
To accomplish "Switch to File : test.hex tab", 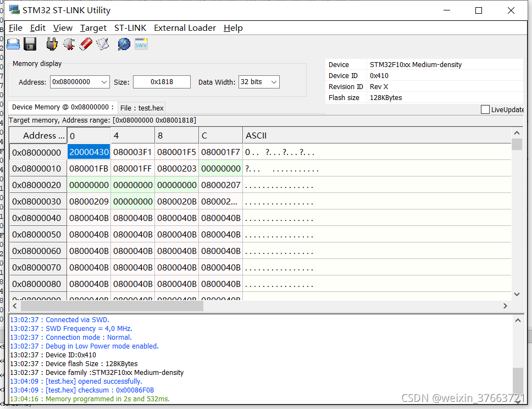I will [x=142, y=108].
